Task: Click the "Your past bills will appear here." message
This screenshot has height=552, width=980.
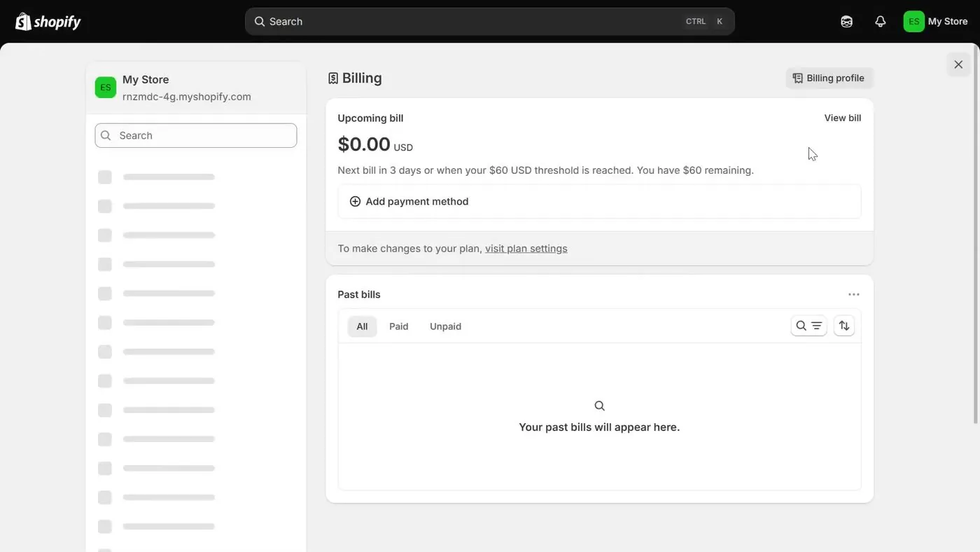Action: (599, 427)
